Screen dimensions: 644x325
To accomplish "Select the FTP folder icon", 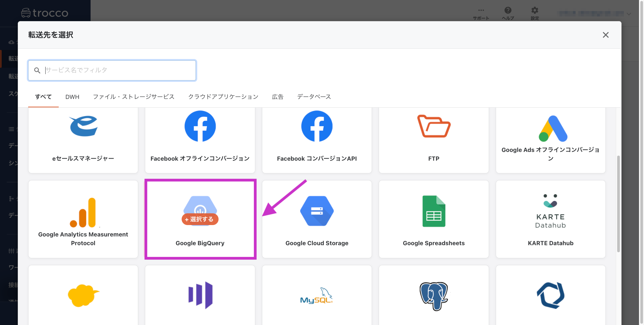I will (434, 126).
